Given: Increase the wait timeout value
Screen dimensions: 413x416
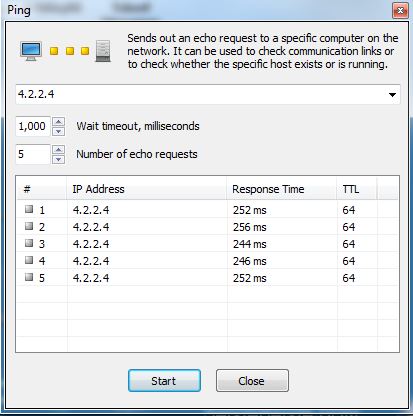Looking at the screenshot, I should pos(58,122).
